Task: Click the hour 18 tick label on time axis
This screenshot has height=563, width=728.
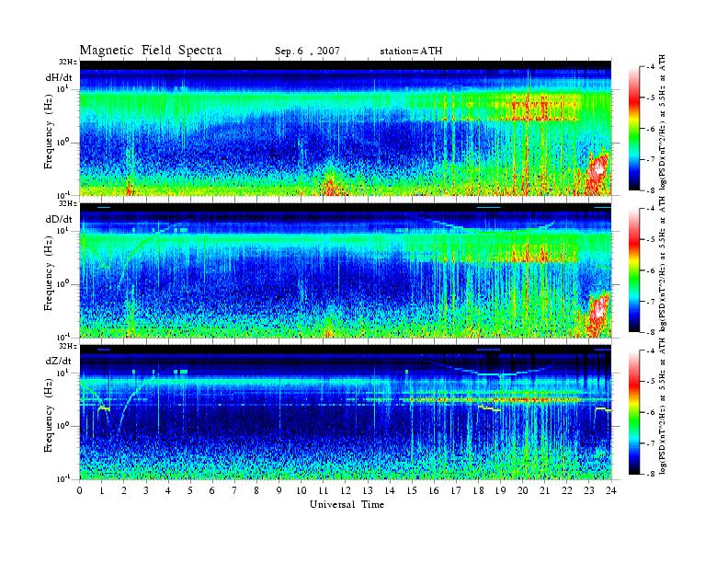Action: point(478,491)
